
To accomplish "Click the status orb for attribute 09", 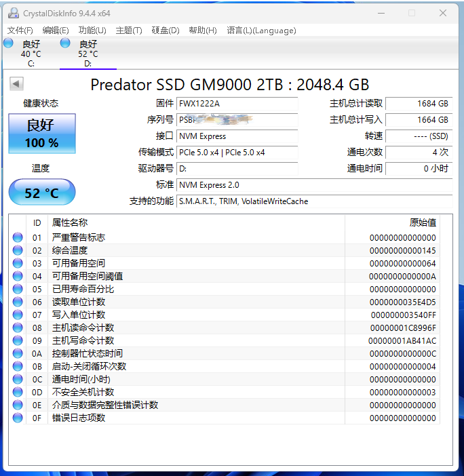I will (x=18, y=340).
